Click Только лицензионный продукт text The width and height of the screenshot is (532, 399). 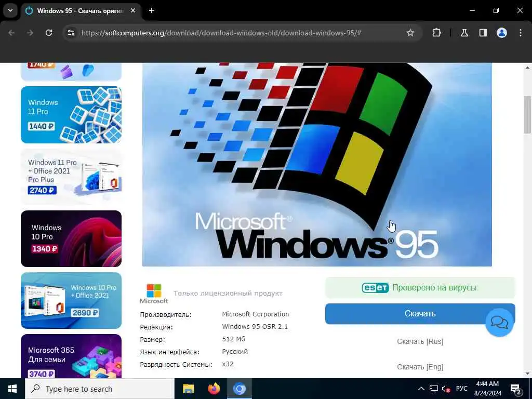(x=228, y=293)
